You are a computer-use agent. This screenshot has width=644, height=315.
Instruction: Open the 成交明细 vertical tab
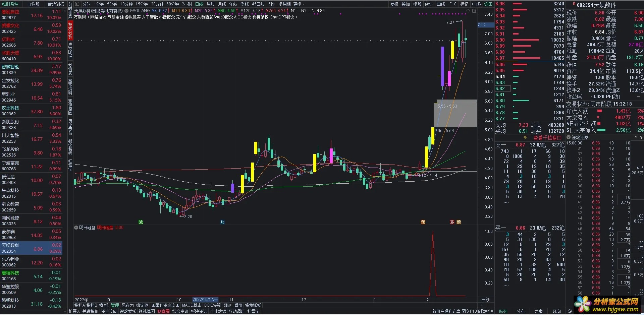pos(70,51)
